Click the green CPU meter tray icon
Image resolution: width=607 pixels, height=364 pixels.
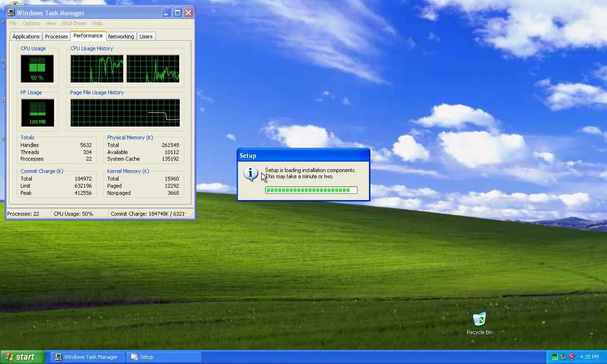[x=554, y=357]
